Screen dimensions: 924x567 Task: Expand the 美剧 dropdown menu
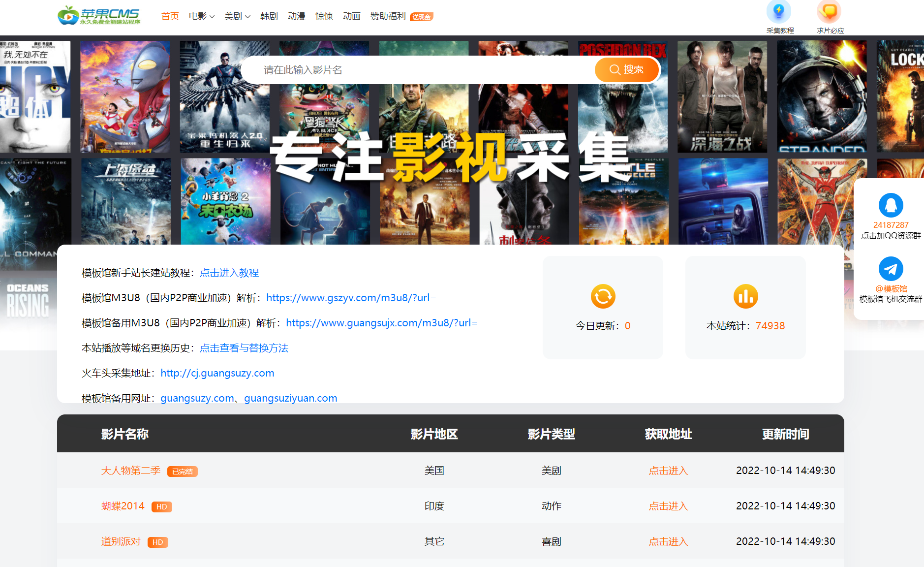(x=237, y=16)
